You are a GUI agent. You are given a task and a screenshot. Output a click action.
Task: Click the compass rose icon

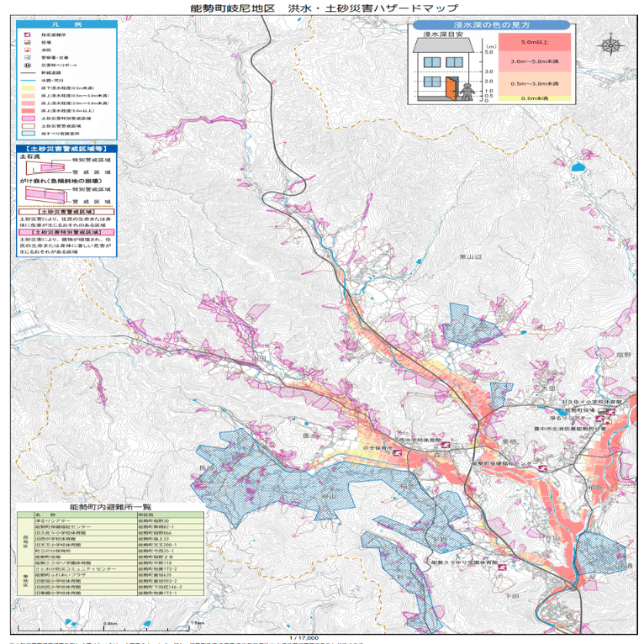click(610, 45)
